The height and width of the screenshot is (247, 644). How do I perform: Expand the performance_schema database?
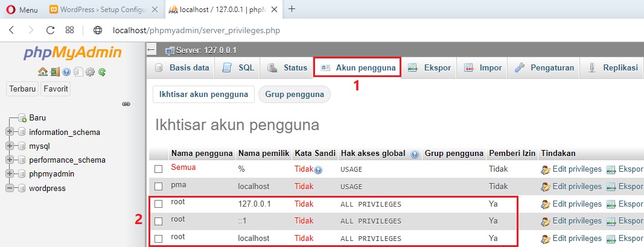(10, 160)
